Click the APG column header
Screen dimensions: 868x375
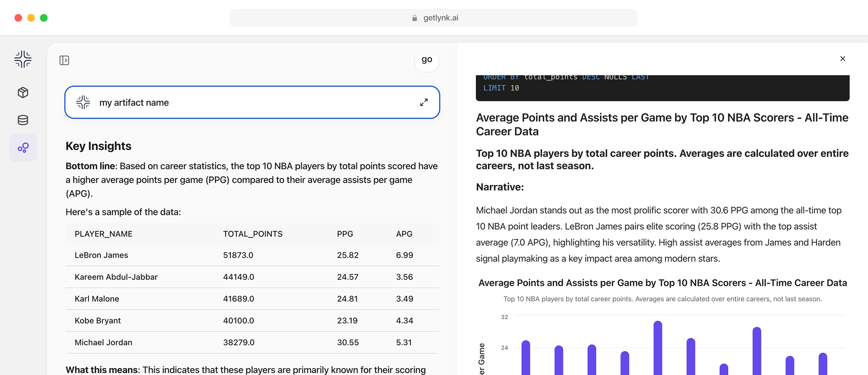pyautogui.click(x=404, y=234)
